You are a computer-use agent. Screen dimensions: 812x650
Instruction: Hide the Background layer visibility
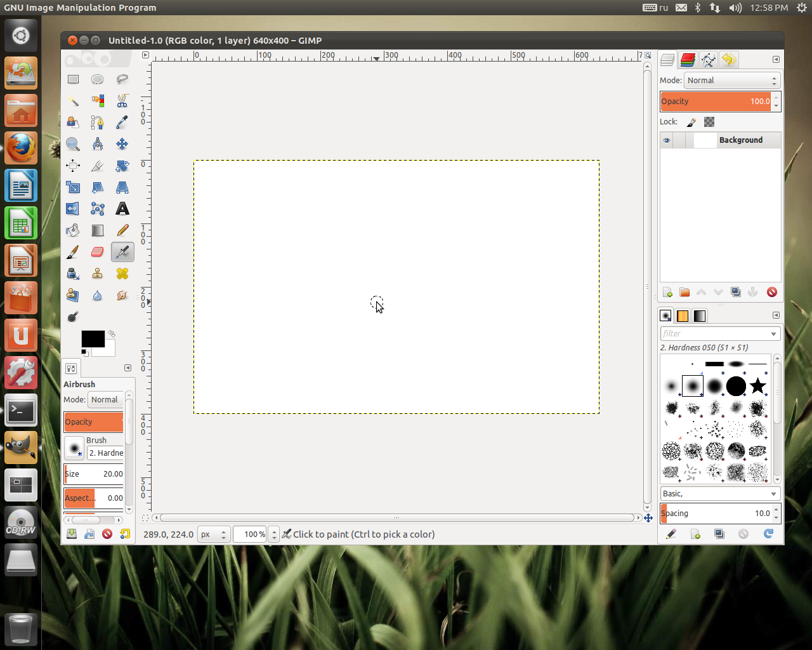pyautogui.click(x=667, y=140)
